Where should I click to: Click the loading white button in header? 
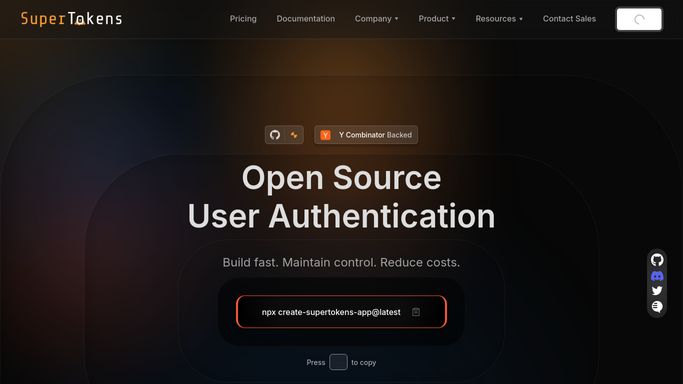coord(639,19)
